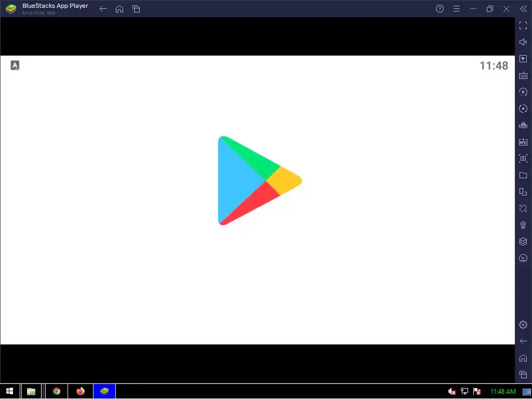Click the sidebar back arrow at bottom
Viewport: 532px width, 399px height.
click(x=523, y=341)
